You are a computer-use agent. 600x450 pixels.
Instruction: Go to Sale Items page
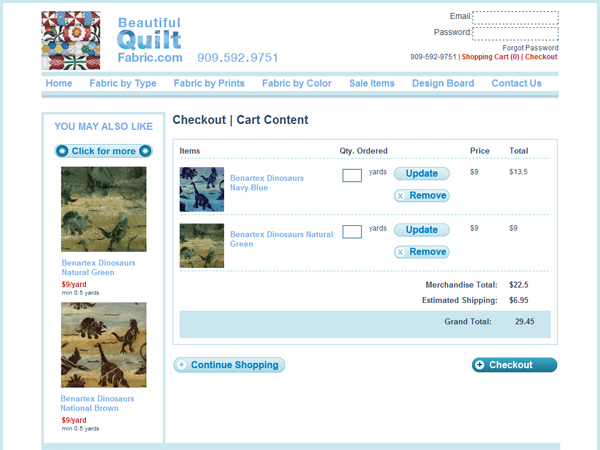tap(372, 83)
